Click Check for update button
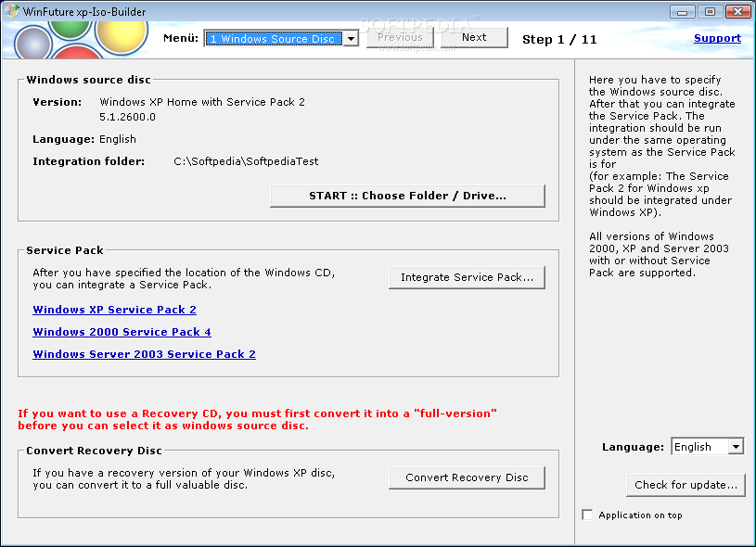The image size is (756, 547). (x=686, y=485)
